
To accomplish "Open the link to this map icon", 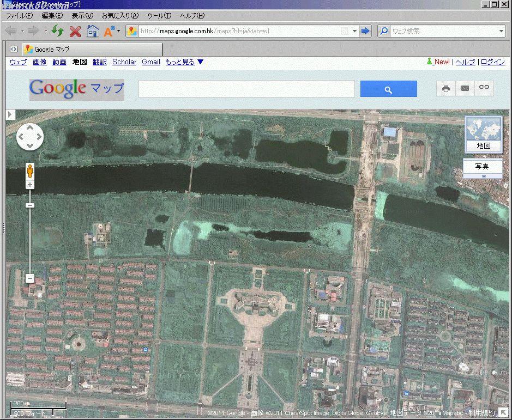I will click(x=484, y=88).
